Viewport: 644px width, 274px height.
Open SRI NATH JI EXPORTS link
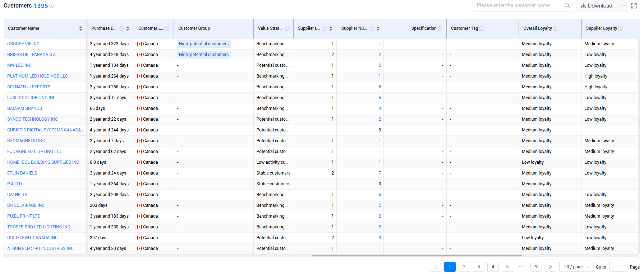pyautogui.click(x=29, y=87)
